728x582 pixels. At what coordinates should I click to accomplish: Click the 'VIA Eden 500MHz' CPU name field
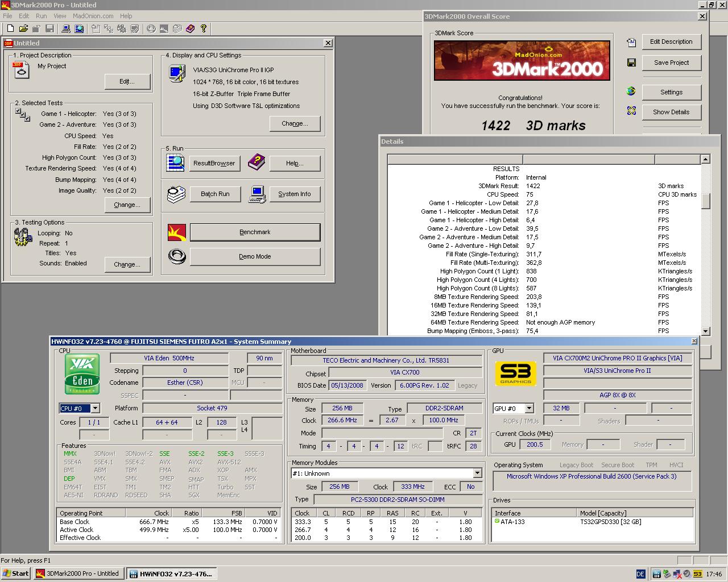169,358
